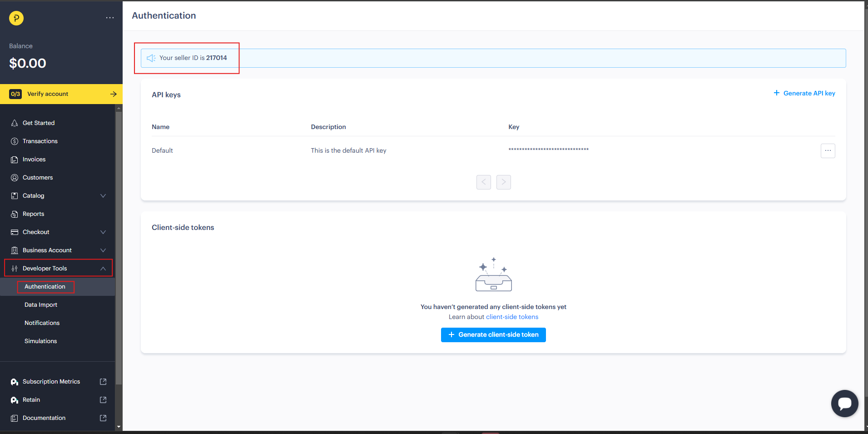Expand the Catalog menu section
Image resolution: width=868 pixels, height=434 pixels.
(x=103, y=196)
